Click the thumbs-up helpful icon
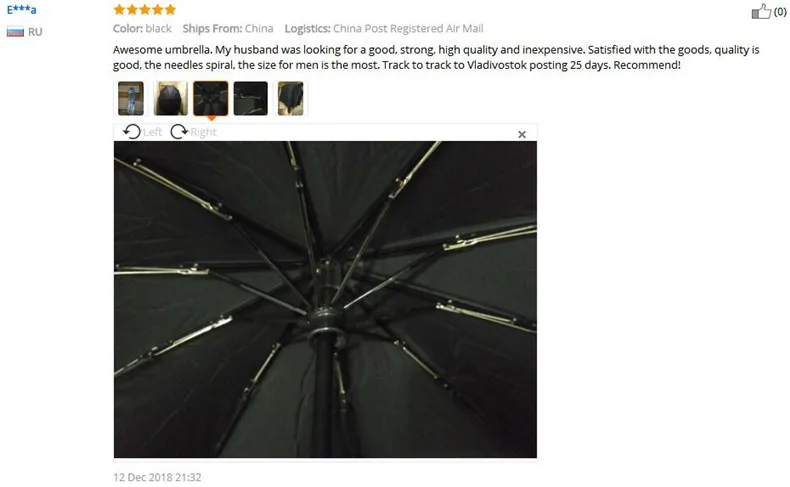This screenshot has height=487, width=790. (x=761, y=11)
